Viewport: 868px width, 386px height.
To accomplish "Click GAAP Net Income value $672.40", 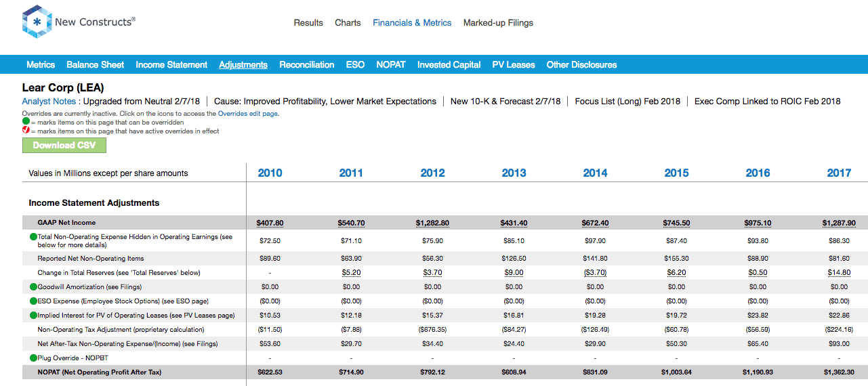I will pos(595,223).
